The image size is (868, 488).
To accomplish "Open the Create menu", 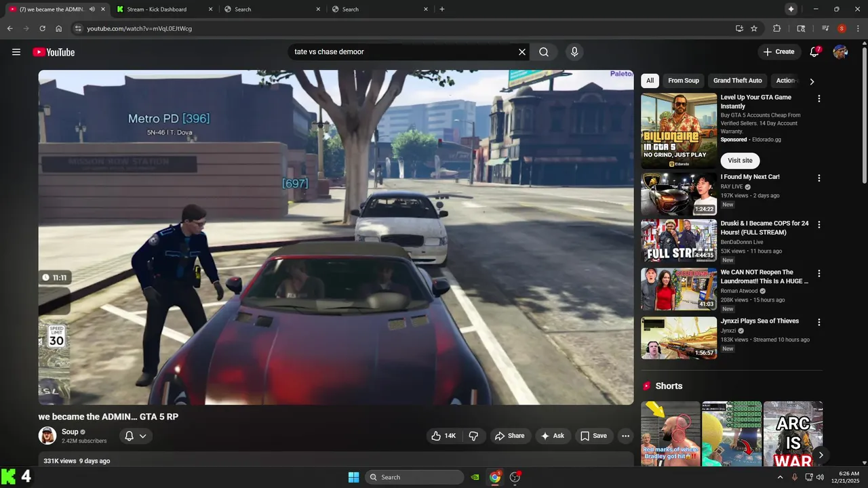I will tap(778, 52).
